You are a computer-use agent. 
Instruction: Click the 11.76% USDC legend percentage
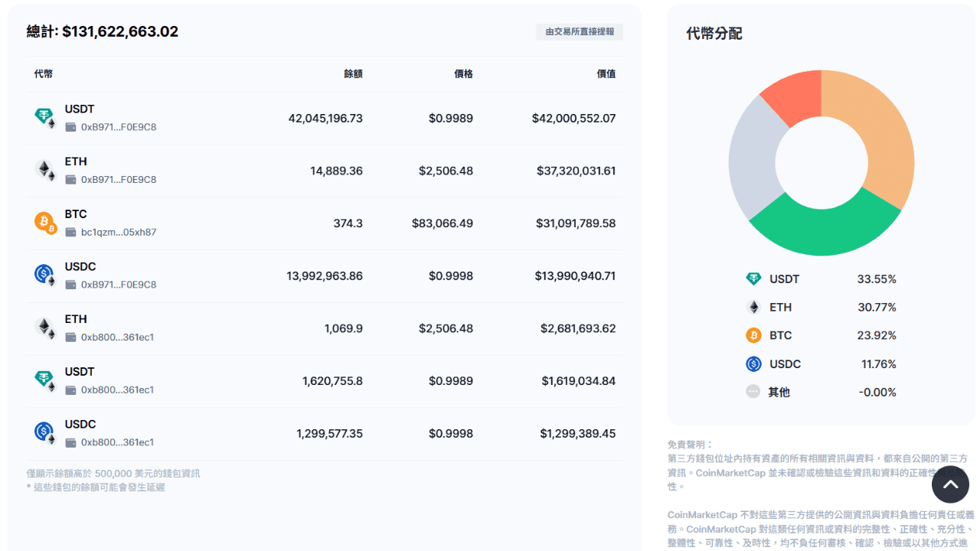[878, 364]
